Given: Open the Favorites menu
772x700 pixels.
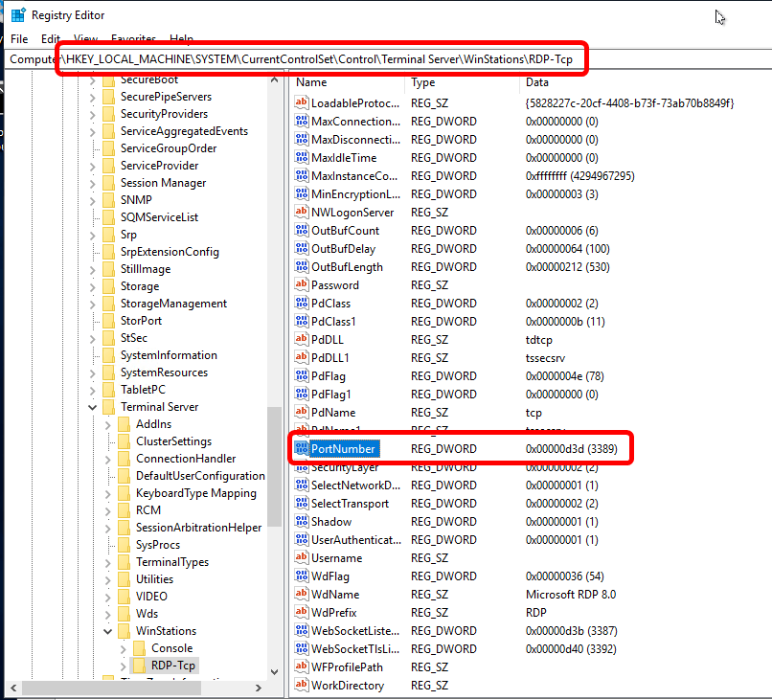Looking at the screenshot, I should (x=133, y=39).
